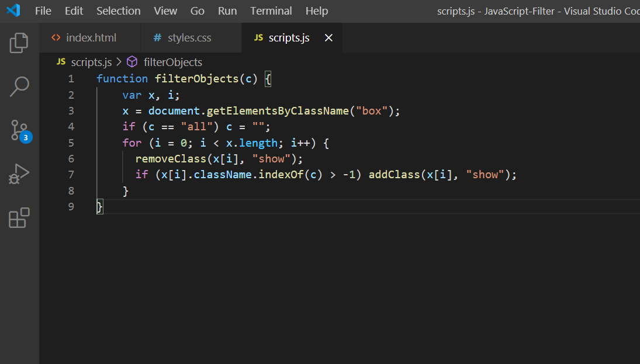Click the Visual Studio Code logo
The width and height of the screenshot is (640, 364).
[x=13, y=10]
